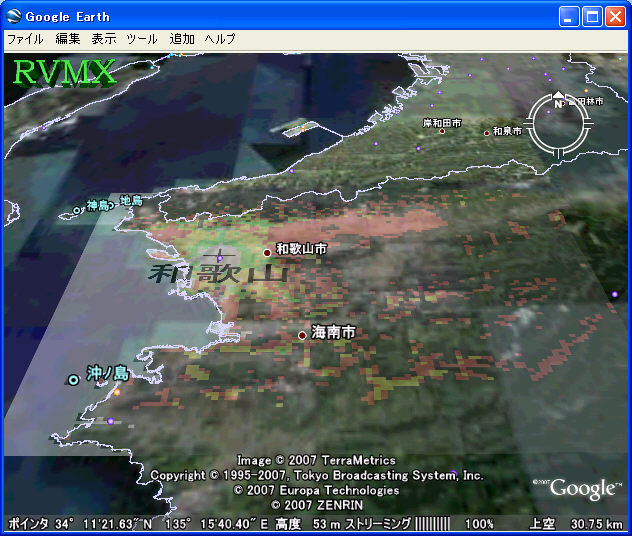Open the ツール menu

(141, 39)
